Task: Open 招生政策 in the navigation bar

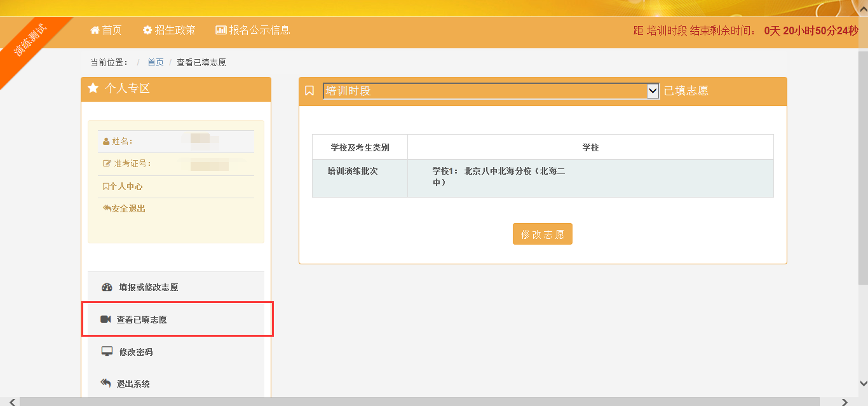Action: 175,30
